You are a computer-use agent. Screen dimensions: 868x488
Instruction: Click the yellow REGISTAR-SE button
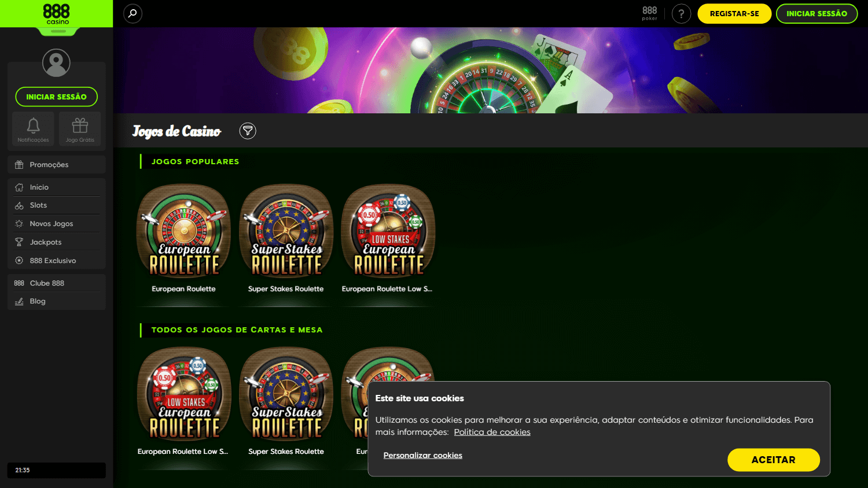734,14
